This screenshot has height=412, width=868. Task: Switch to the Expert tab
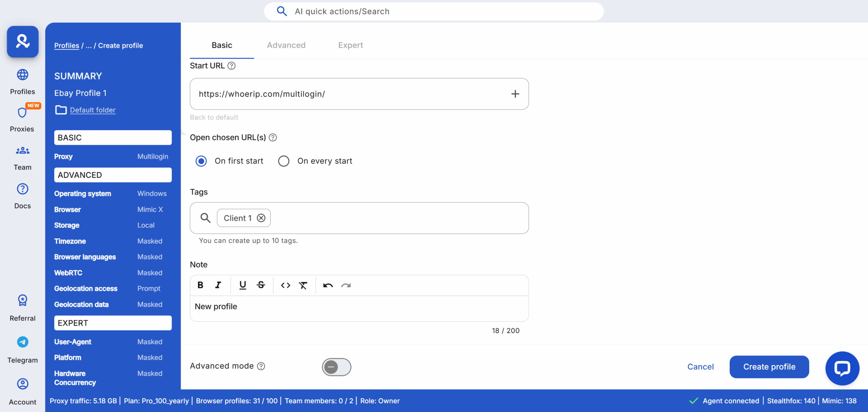[x=350, y=45]
